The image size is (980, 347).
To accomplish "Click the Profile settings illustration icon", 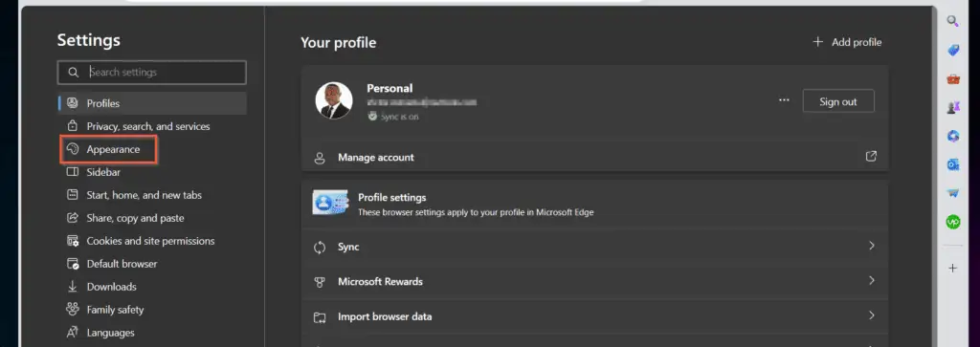I will point(330,203).
